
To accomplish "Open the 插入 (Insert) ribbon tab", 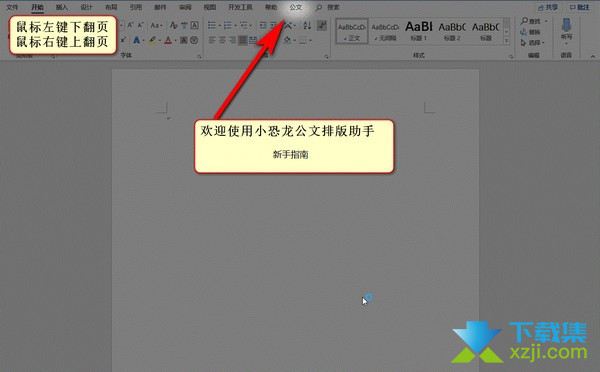I will click(x=62, y=7).
